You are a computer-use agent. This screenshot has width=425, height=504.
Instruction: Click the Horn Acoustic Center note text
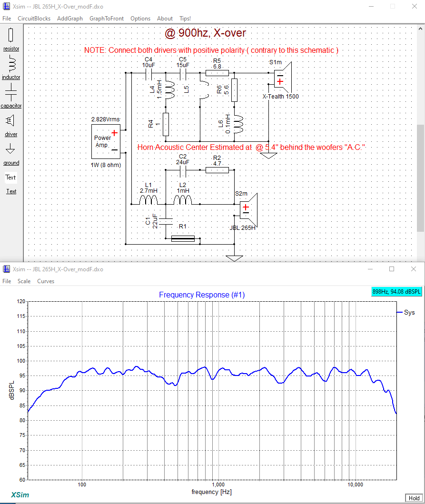(251, 148)
